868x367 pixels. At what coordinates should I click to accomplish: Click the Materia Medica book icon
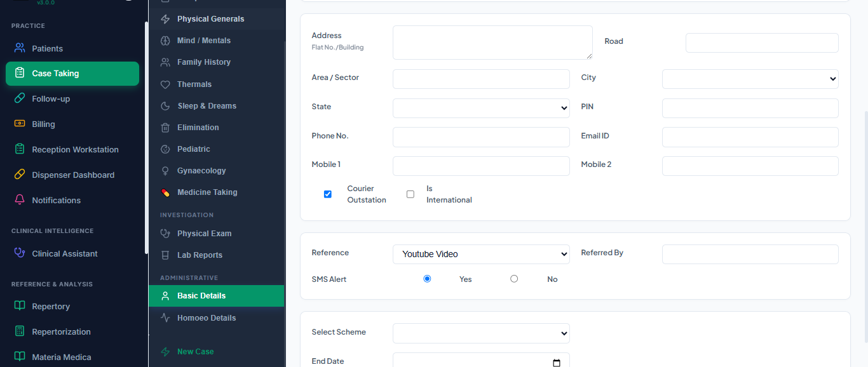click(x=20, y=357)
